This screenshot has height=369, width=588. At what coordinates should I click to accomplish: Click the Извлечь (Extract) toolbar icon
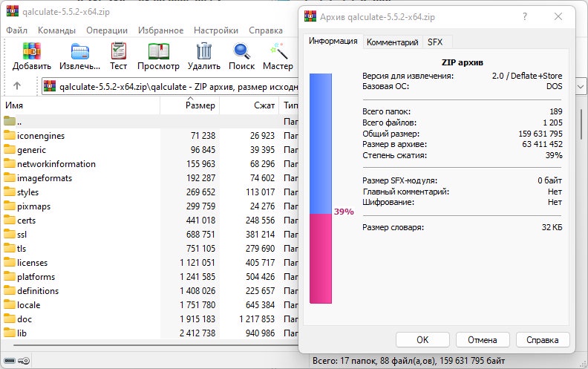point(80,51)
